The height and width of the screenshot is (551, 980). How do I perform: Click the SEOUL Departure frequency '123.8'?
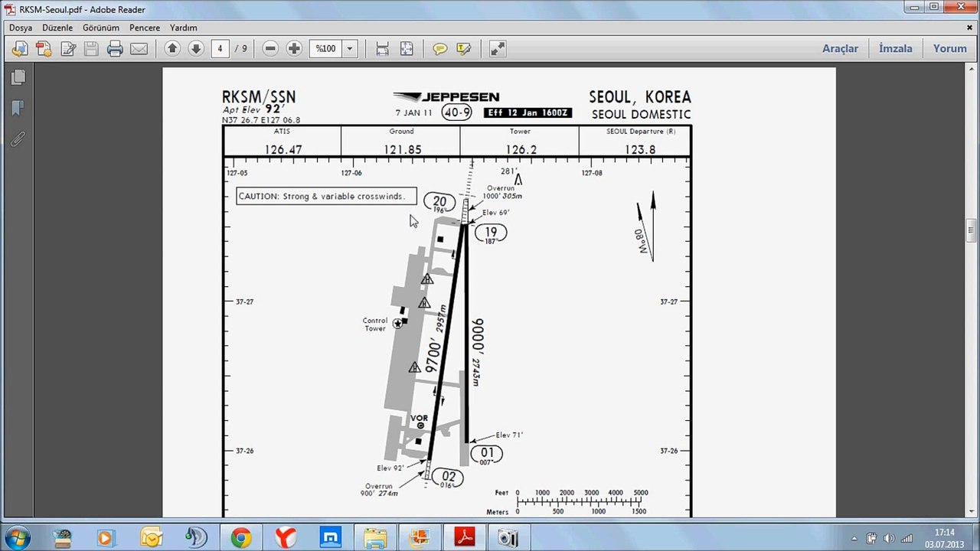tap(640, 149)
